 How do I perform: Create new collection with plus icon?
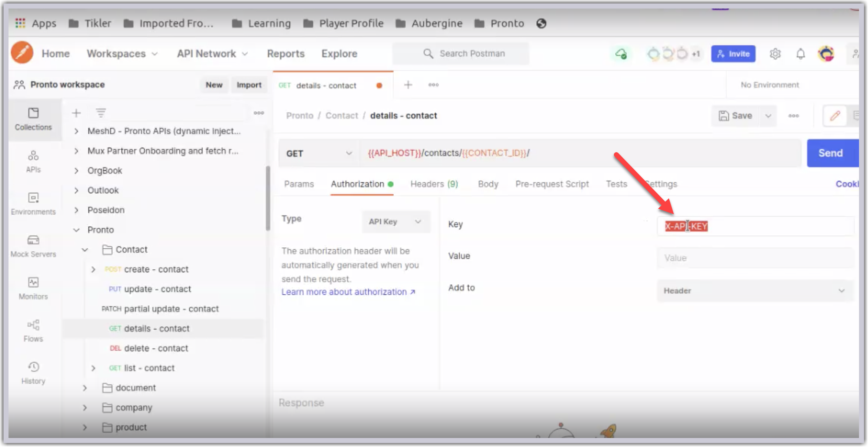[x=76, y=113]
